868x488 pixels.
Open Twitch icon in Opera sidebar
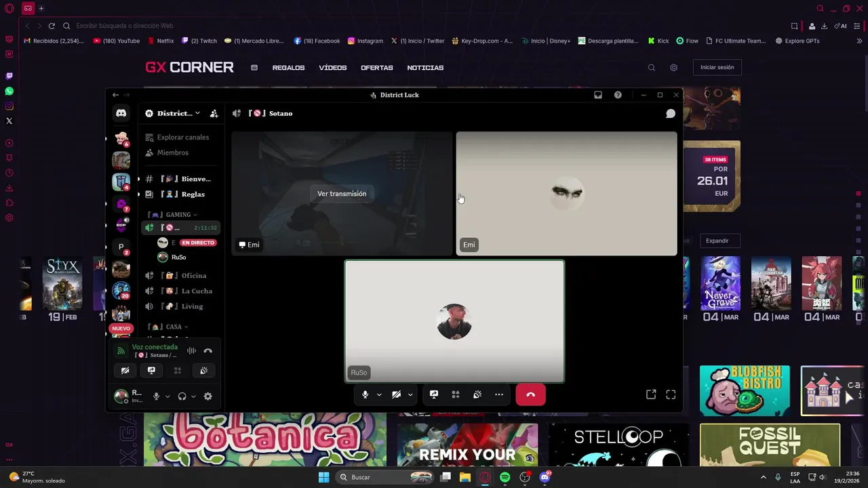(9, 76)
